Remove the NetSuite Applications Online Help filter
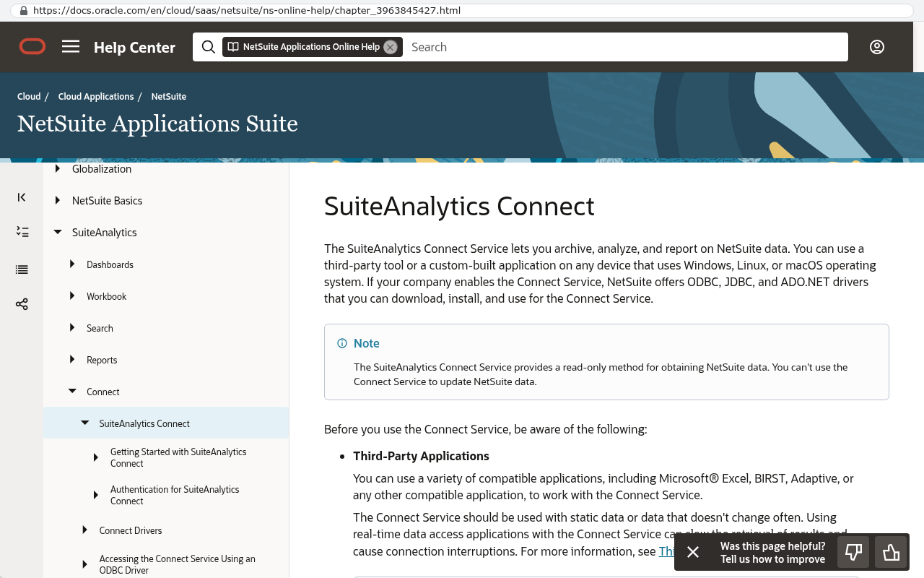 pyautogui.click(x=391, y=47)
